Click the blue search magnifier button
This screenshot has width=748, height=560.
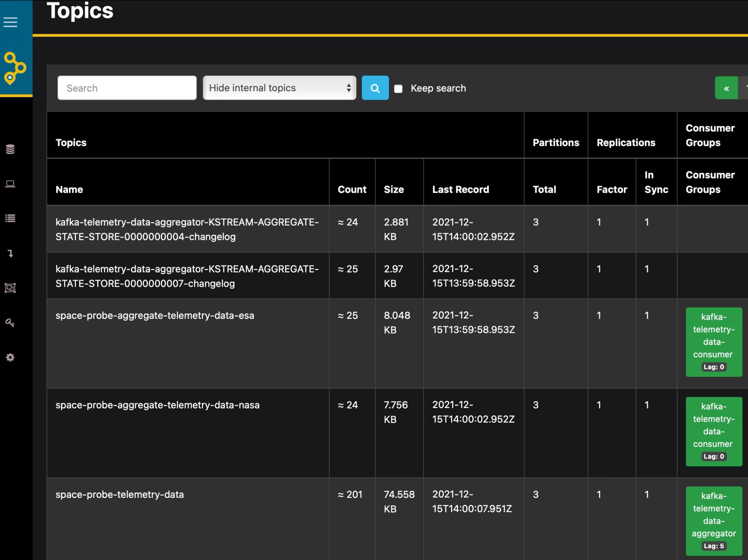pyautogui.click(x=375, y=88)
